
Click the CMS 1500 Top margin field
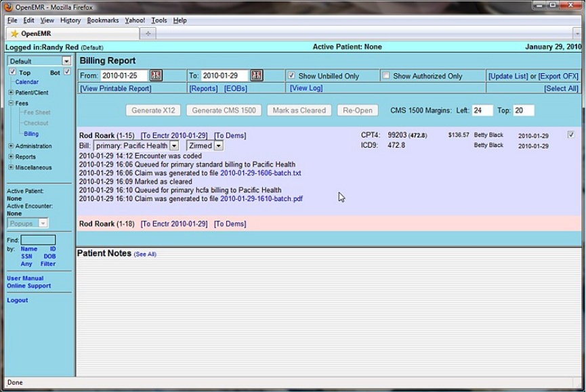524,110
